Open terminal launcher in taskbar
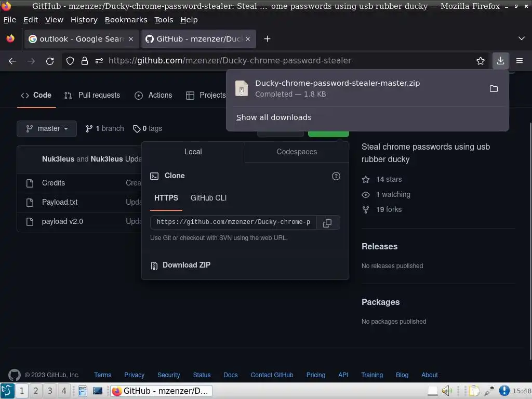The height and width of the screenshot is (399, 532). point(98,391)
